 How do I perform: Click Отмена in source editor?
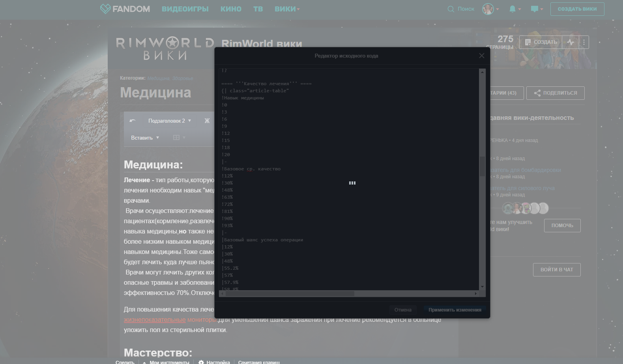pos(403,310)
